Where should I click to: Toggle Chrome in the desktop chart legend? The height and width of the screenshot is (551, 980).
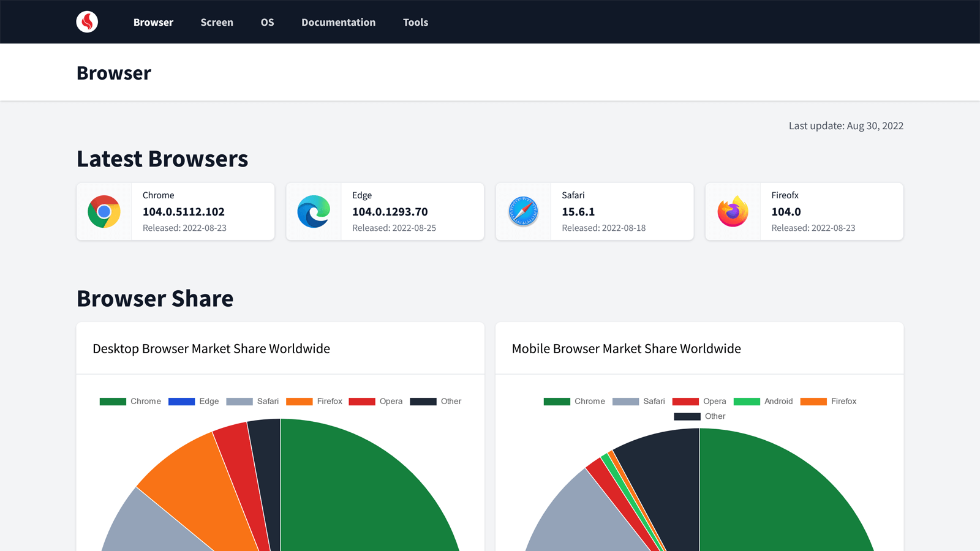click(x=130, y=402)
